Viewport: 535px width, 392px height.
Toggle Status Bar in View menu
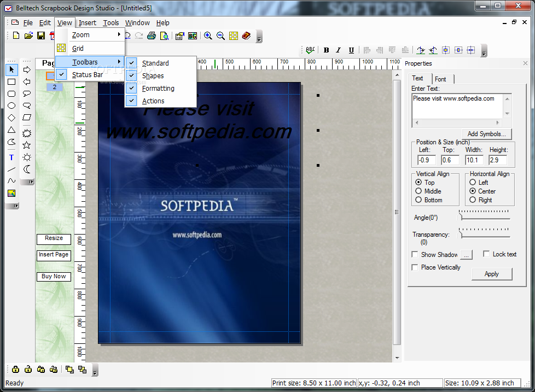(90, 75)
